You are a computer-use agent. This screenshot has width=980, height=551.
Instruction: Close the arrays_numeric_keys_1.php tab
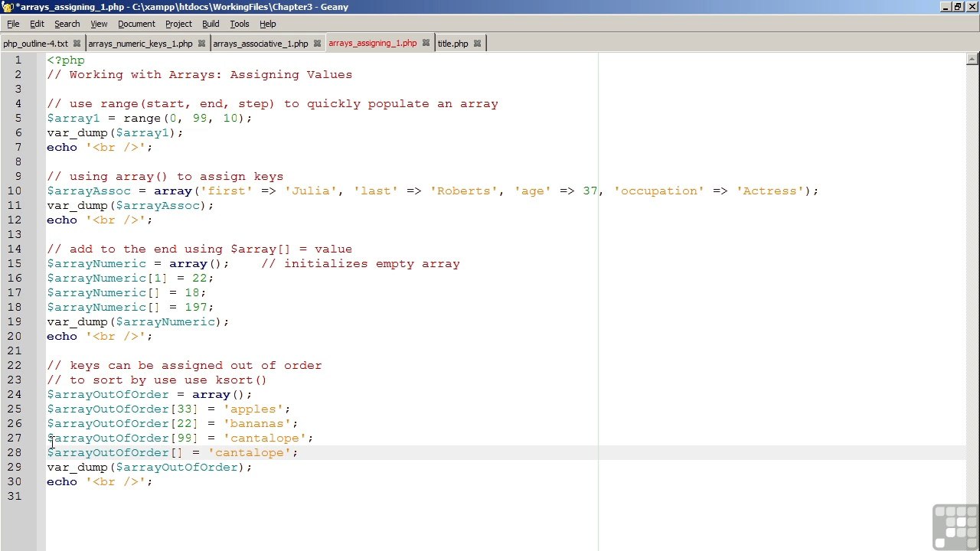tap(202, 44)
